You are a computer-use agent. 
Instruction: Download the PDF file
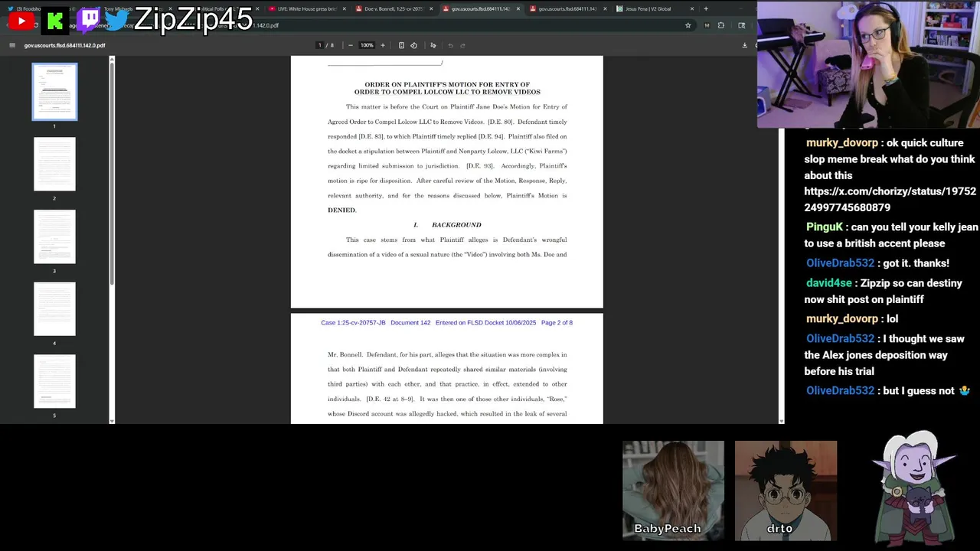click(x=744, y=45)
